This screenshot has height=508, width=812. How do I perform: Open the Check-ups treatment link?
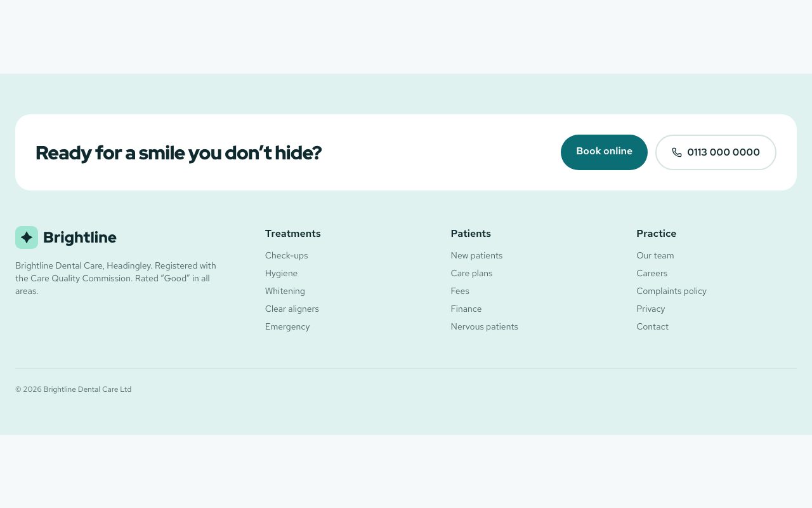click(286, 255)
